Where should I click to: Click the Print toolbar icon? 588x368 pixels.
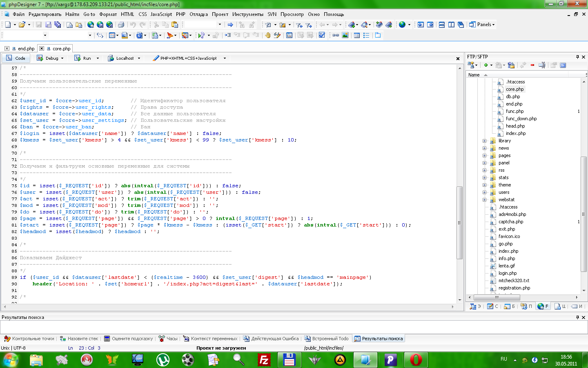point(121,25)
